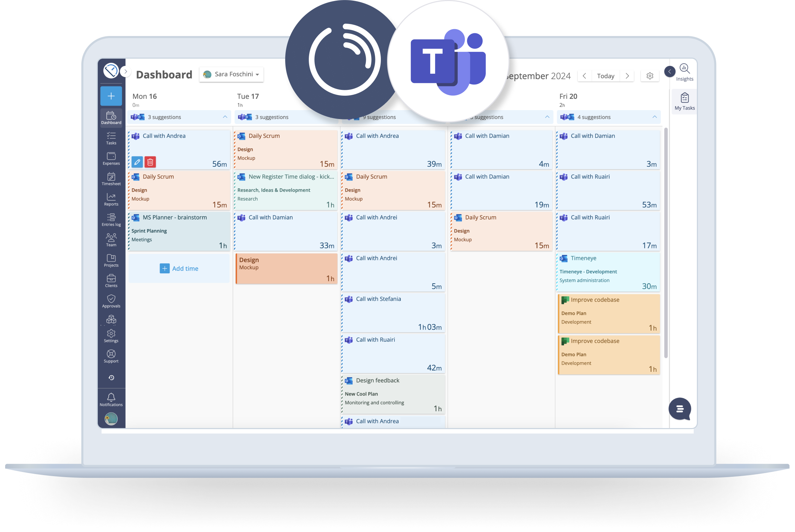Select the Call with Ruairi 42m suggestion
The height and width of the screenshot is (532, 795).
[x=393, y=354]
